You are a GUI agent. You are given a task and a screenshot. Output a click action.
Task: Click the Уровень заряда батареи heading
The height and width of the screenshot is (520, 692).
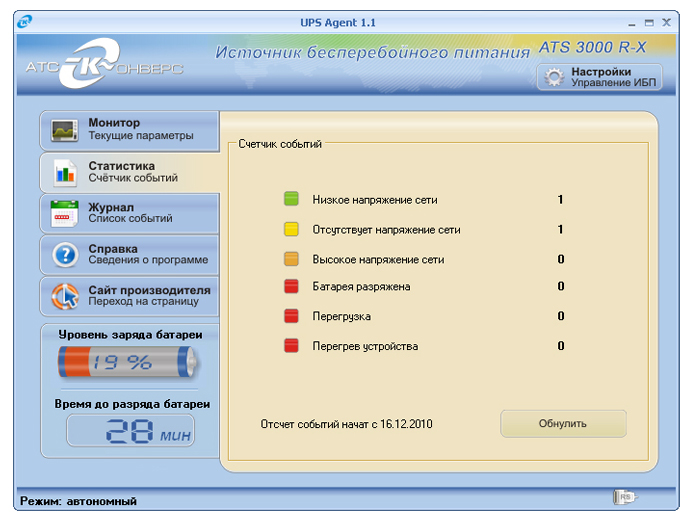130,335
